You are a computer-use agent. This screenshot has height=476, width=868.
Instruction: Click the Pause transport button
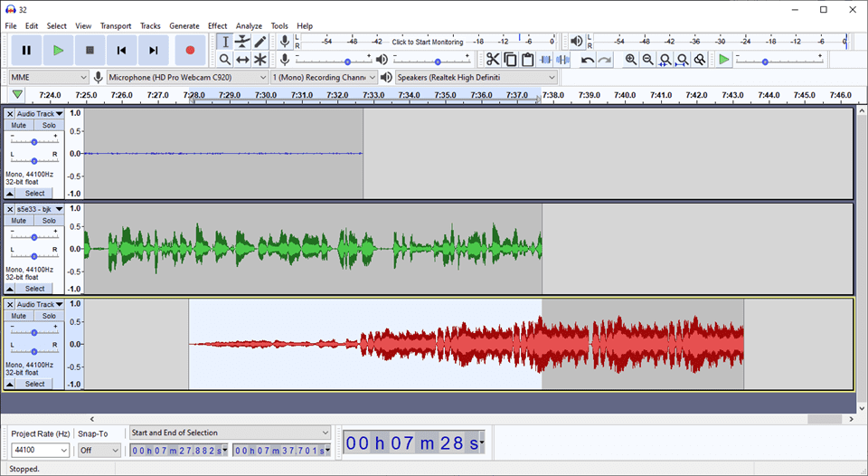(26, 51)
